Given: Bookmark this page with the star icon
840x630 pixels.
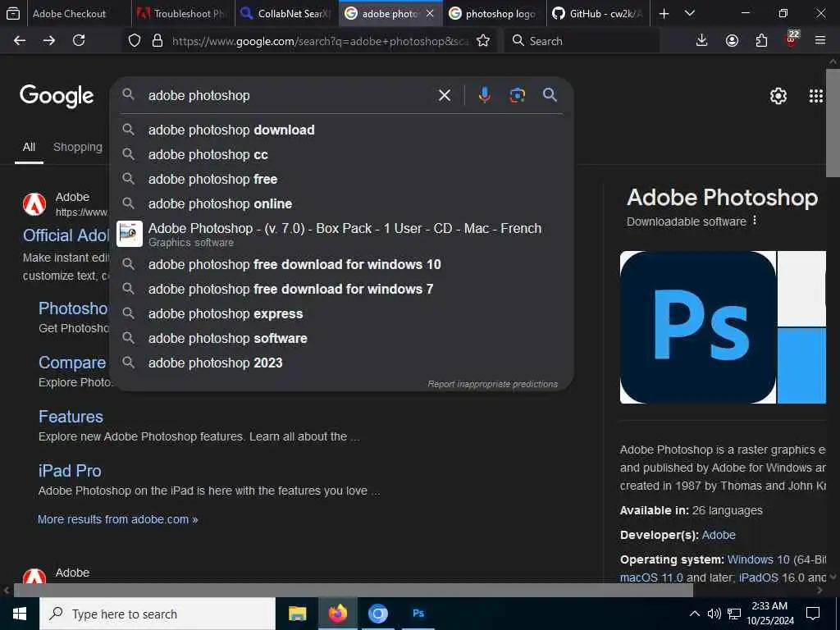Looking at the screenshot, I should click(x=482, y=41).
